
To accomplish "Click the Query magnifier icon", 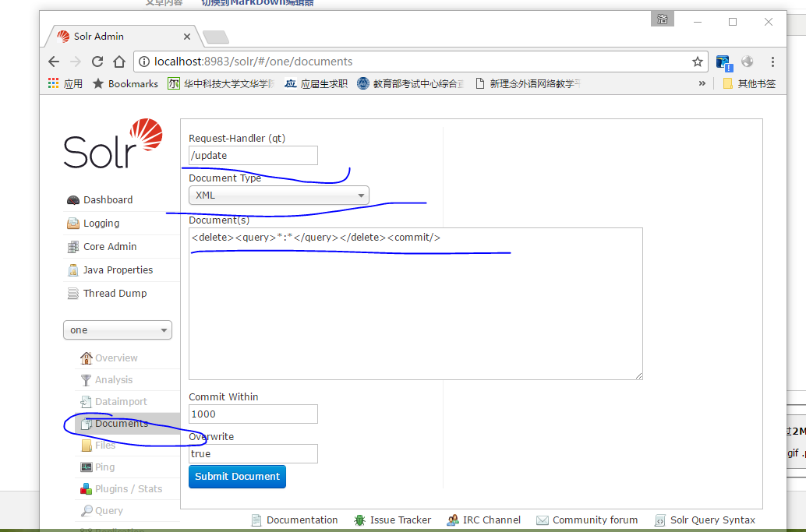I will tap(87, 511).
